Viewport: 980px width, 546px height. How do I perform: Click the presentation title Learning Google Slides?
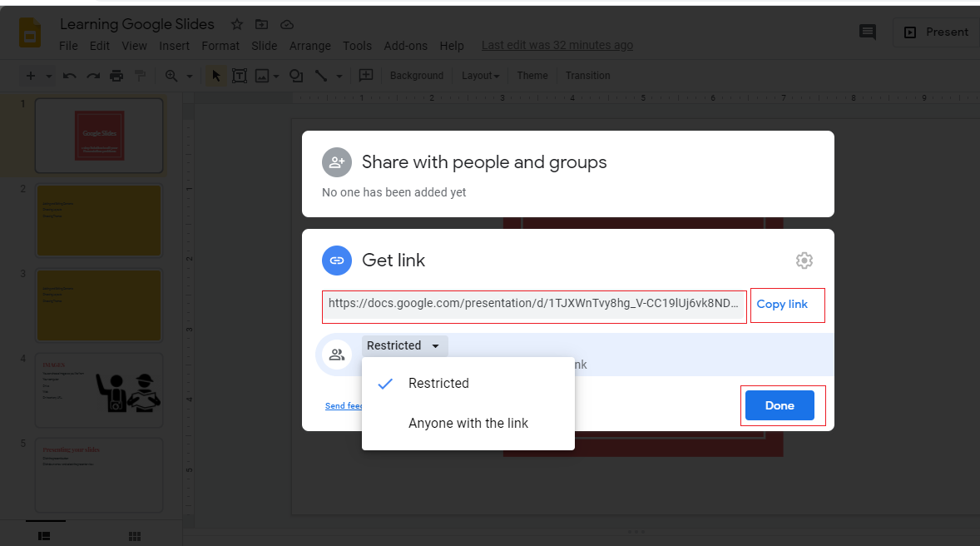(137, 24)
